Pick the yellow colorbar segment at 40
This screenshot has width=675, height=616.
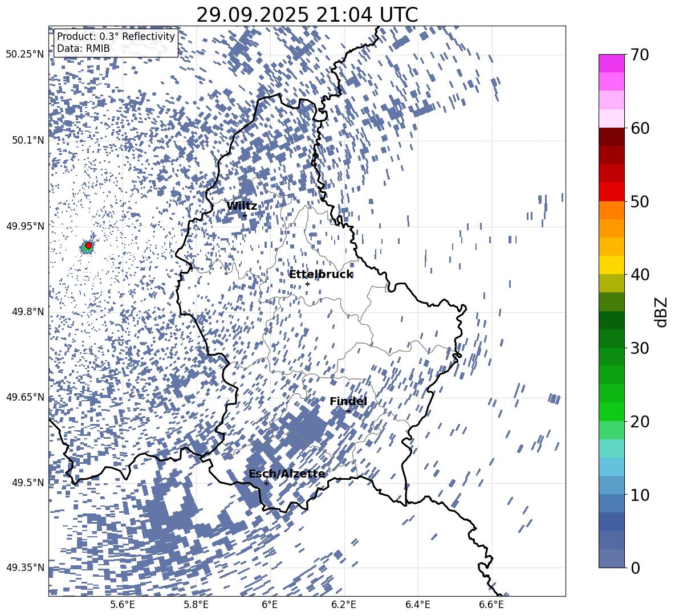[612, 265]
